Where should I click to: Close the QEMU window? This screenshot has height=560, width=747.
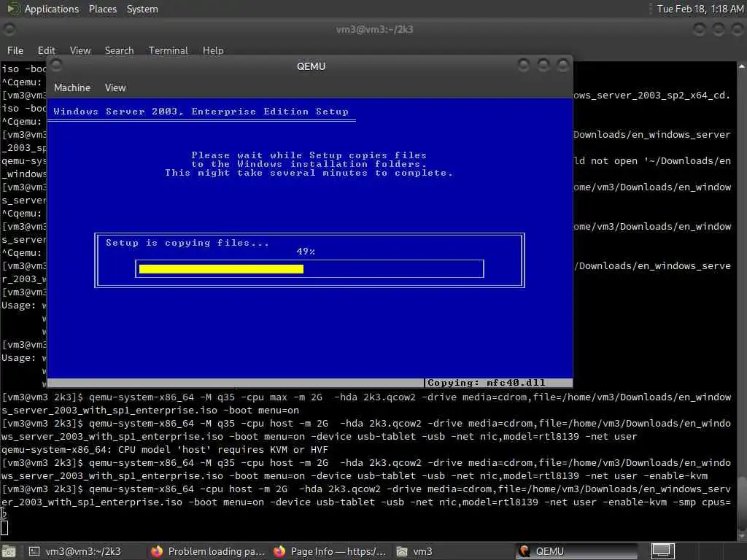pyautogui.click(x=562, y=65)
